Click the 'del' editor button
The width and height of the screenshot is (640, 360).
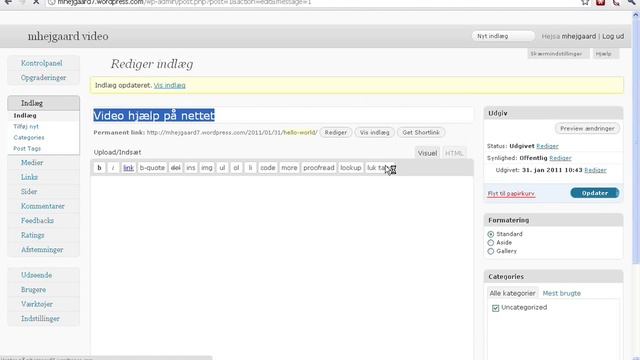click(x=176, y=168)
